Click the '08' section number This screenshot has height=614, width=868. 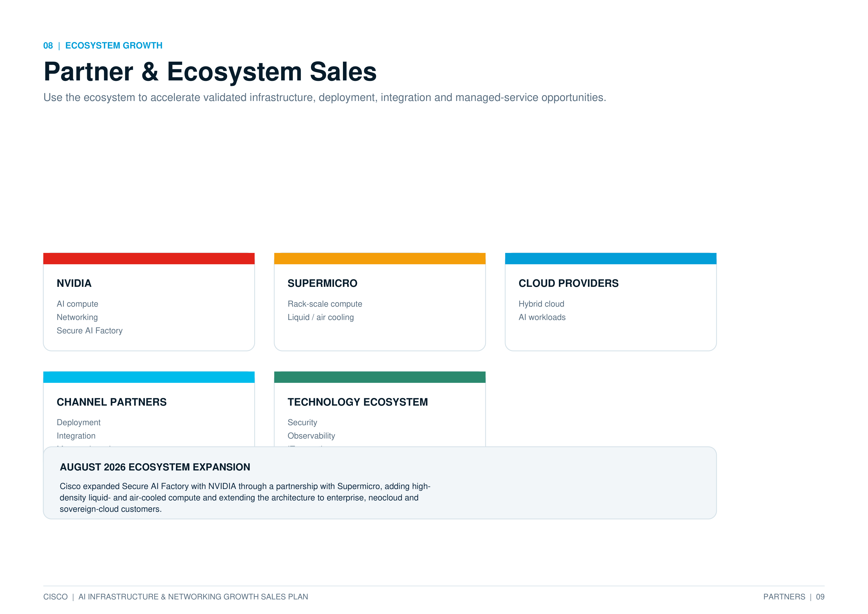[48, 46]
